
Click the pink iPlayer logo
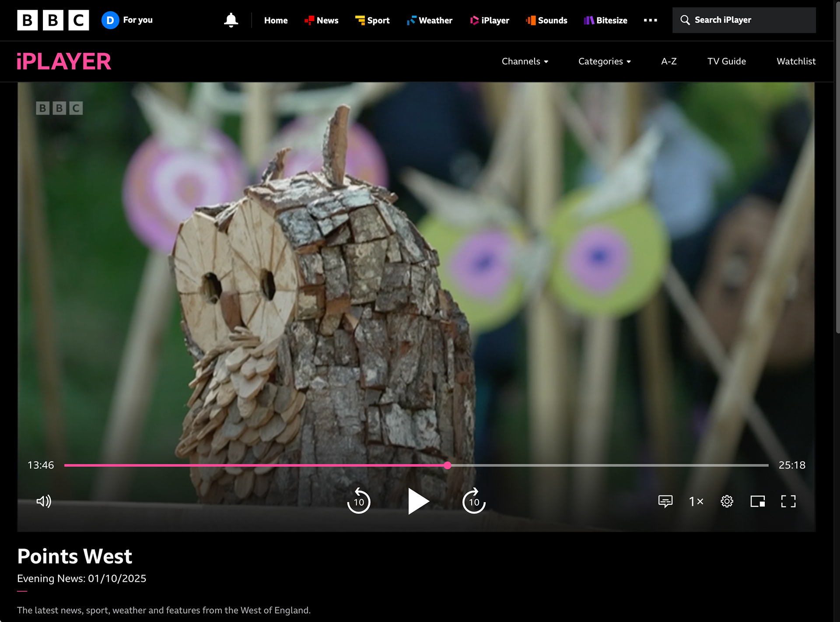64,61
